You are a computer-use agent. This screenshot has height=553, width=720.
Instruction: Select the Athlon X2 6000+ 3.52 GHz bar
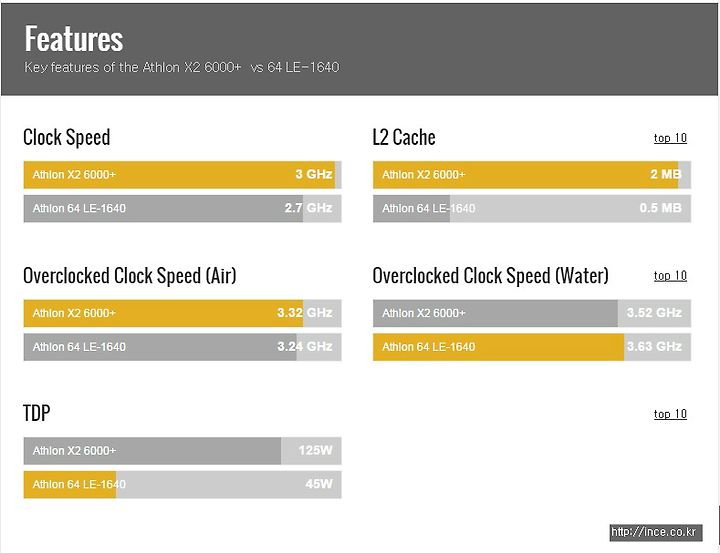[x=532, y=313]
